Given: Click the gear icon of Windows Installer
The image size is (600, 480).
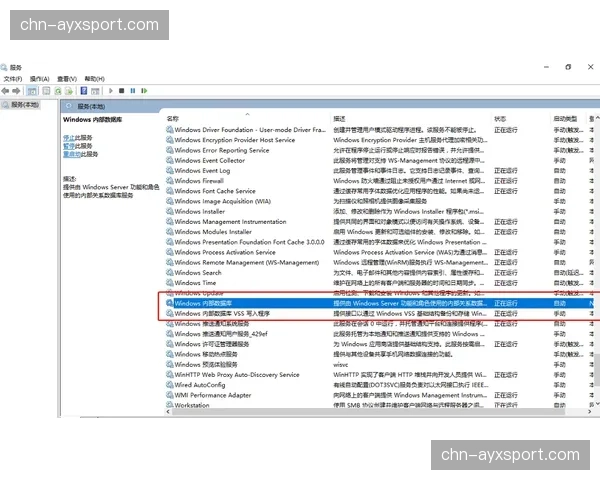Looking at the screenshot, I should [170, 211].
